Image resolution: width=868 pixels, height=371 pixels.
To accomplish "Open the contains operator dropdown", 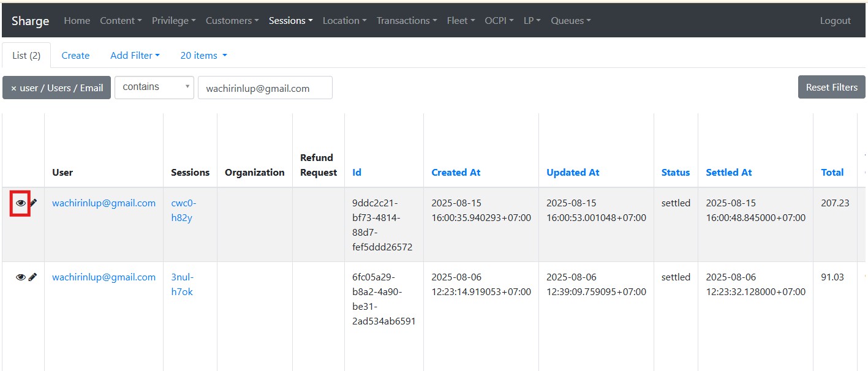I will pyautogui.click(x=154, y=88).
